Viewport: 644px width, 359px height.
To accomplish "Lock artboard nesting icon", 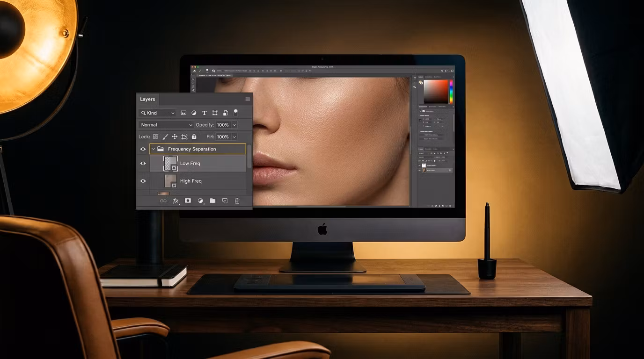I will click(184, 137).
